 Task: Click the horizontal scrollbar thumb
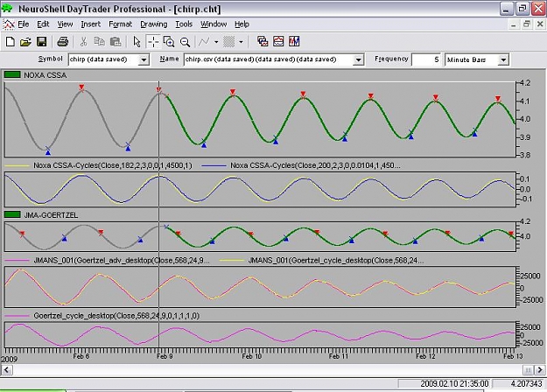[x=528, y=369]
